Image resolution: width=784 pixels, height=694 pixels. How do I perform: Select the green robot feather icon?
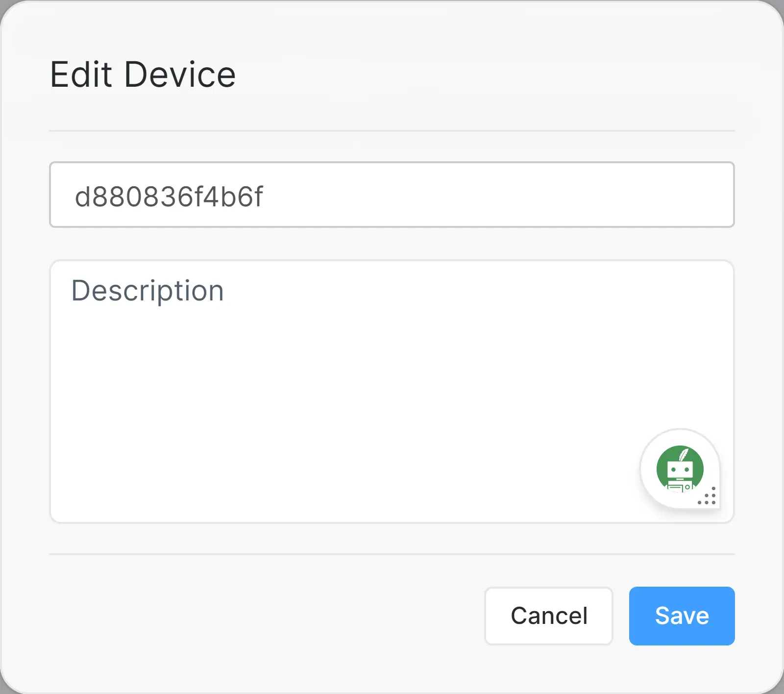coord(680,469)
